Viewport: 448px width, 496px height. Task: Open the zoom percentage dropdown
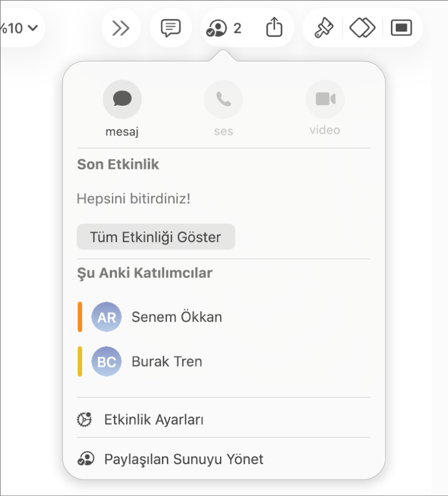point(19,28)
